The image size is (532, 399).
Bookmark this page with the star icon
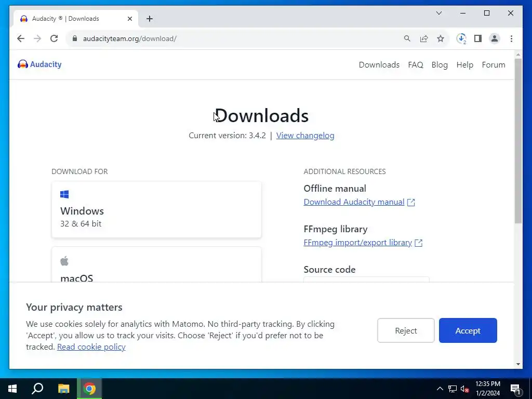click(x=441, y=38)
